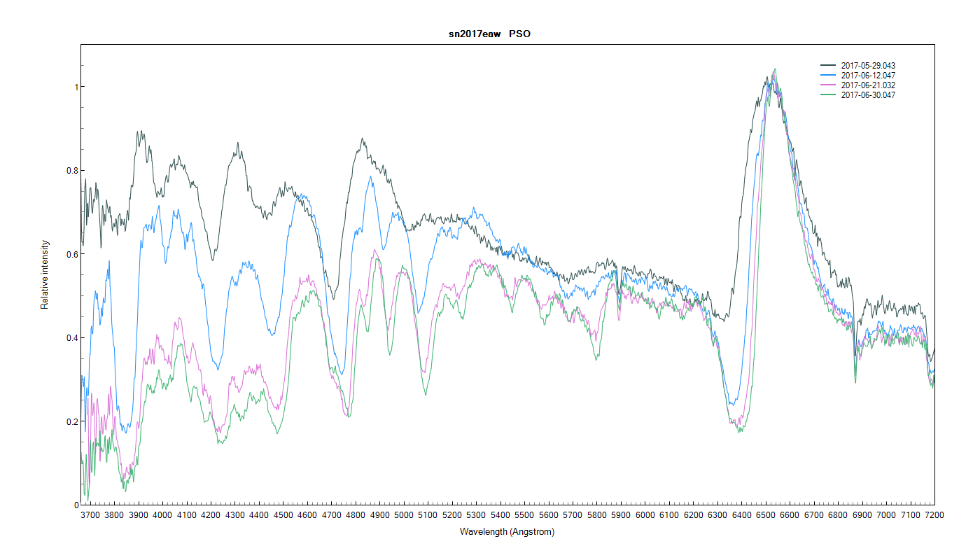Image resolution: width=980 pixels, height=560 pixels.
Task: Select the 2017-06-12.047 legend label
Action: pos(868,76)
